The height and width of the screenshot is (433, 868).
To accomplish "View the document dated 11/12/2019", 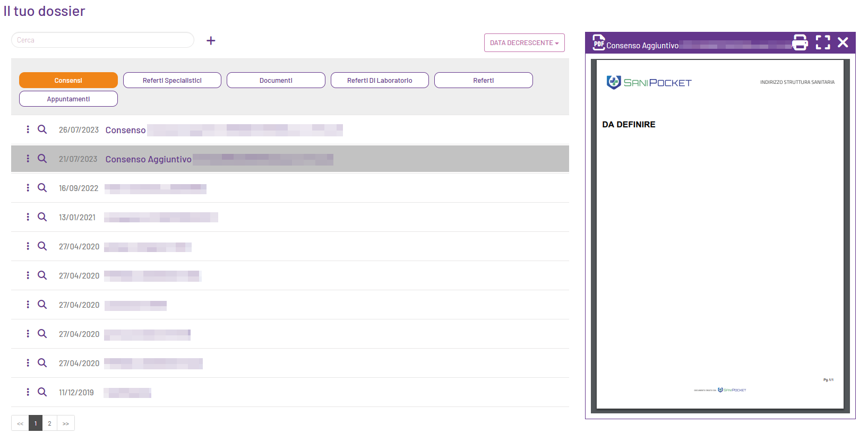I will click(42, 392).
